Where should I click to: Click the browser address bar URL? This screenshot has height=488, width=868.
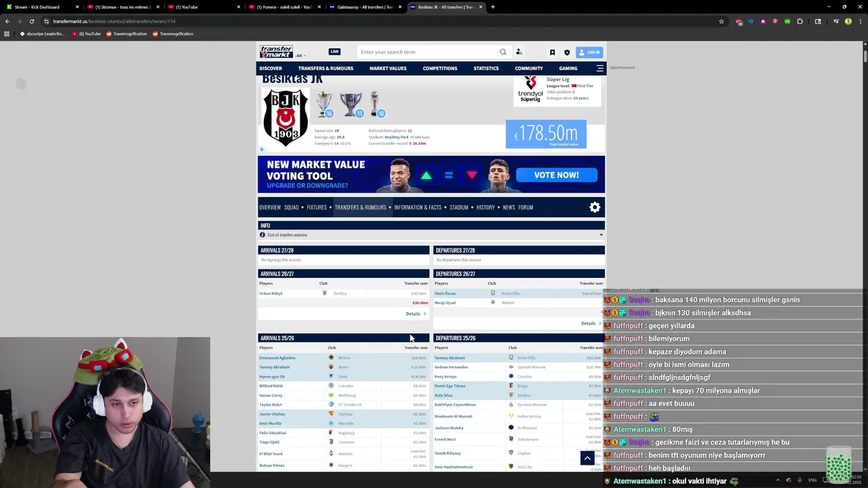tap(114, 21)
